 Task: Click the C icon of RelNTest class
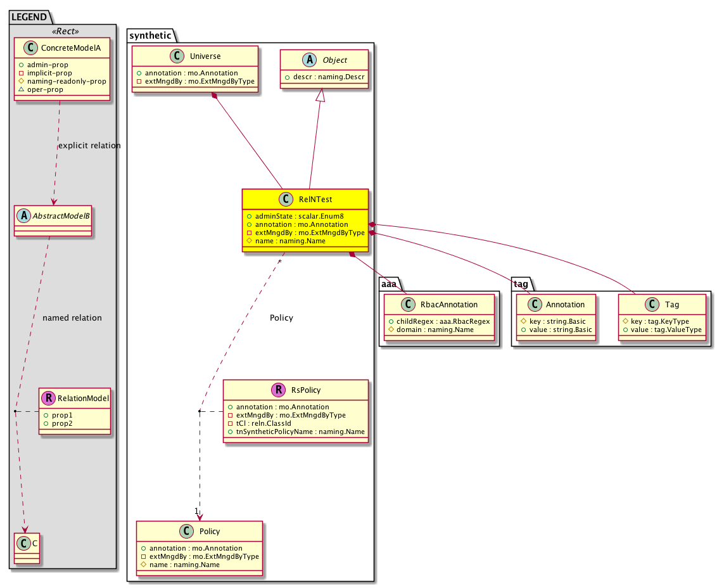pos(285,200)
